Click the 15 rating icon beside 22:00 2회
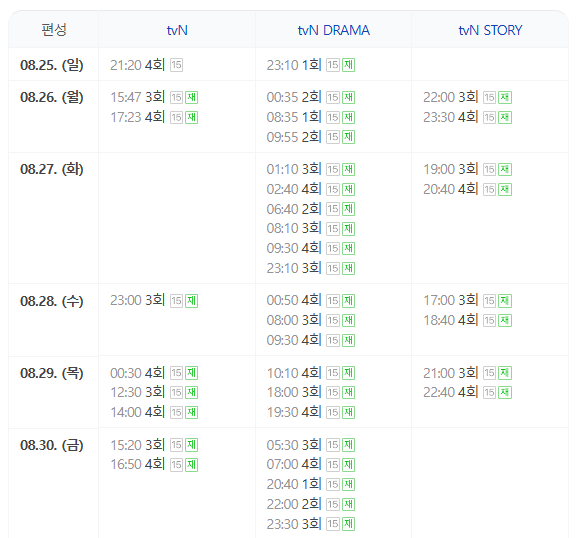 point(333,505)
